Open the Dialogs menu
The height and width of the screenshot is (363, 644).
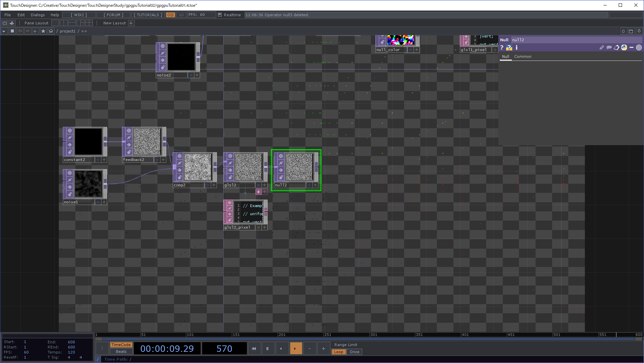coord(38,15)
